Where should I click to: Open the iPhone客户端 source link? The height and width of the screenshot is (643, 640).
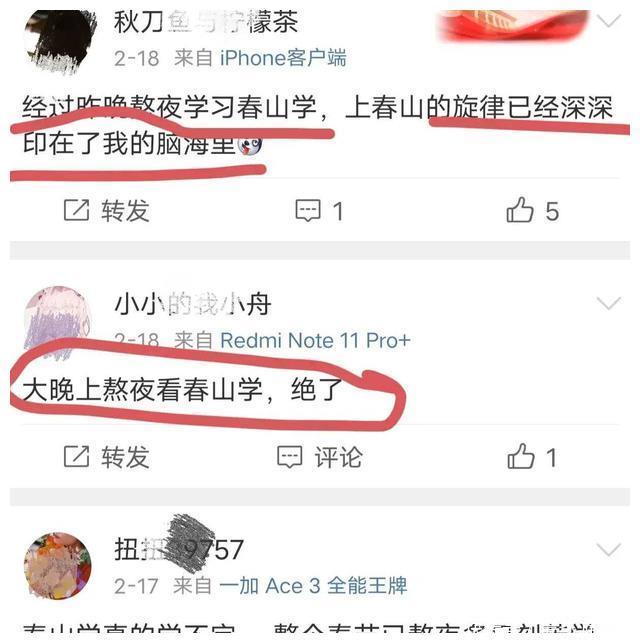pos(283,58)
